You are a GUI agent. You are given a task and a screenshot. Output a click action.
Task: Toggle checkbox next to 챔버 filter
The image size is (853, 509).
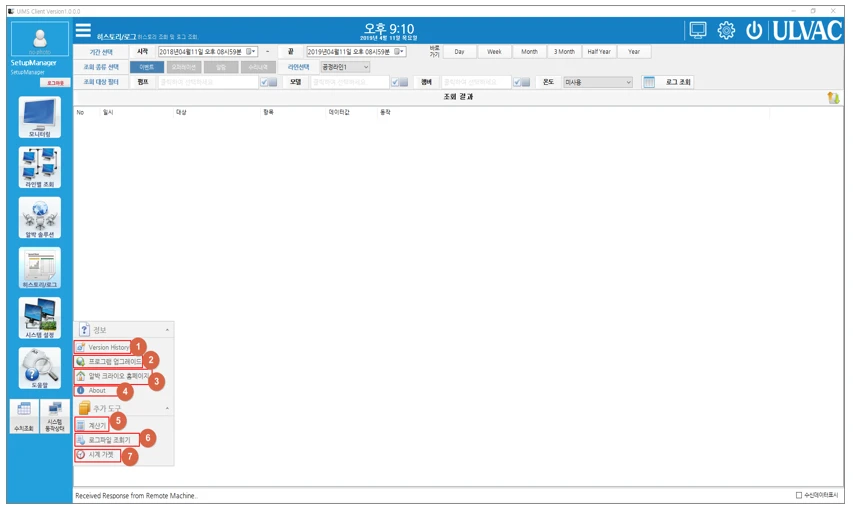click(517, 82)
